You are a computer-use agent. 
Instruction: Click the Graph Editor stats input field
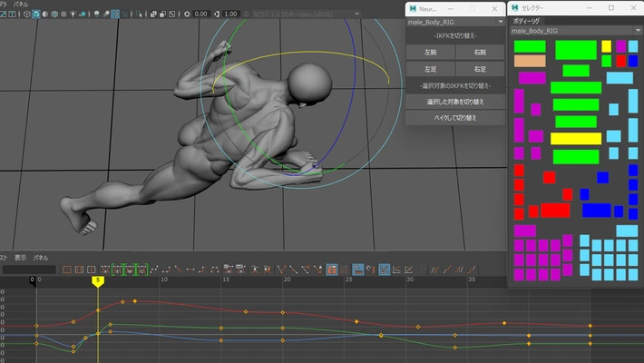pyautogui.click(x=29, y=270)
